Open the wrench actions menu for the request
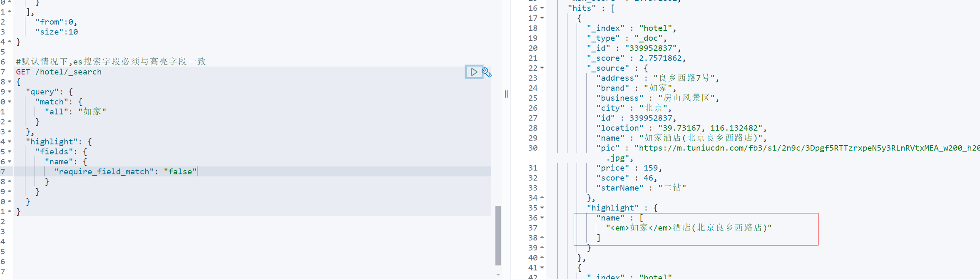Screen dimensions: 980x280 coord(487,72)
